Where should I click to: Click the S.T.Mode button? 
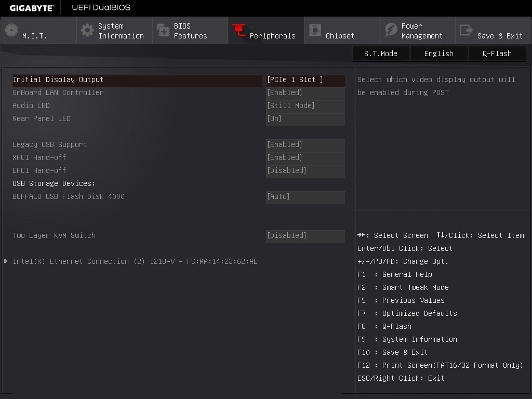click(381, 54)
